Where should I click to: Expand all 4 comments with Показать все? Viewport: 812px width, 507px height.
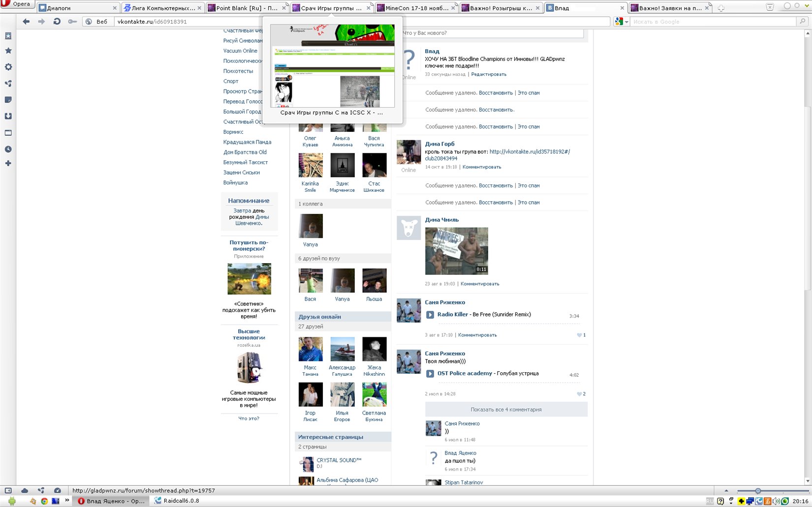tap(506, 409)
